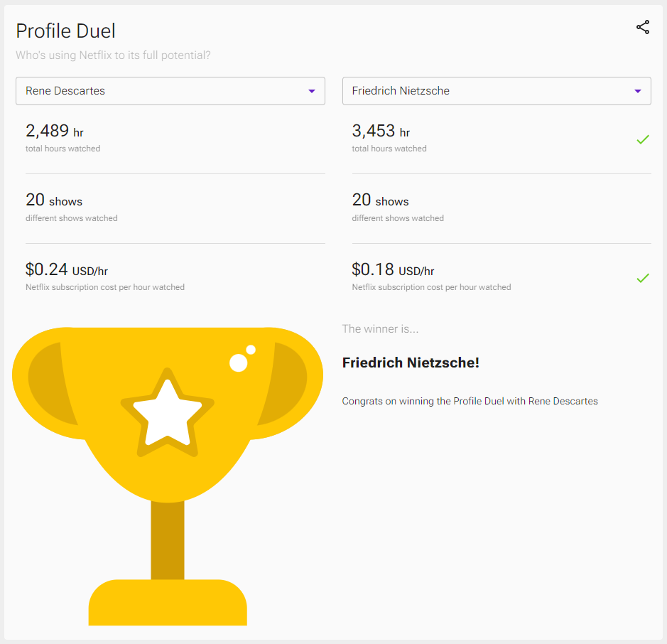Click the green checkmark beside $0.18 USD/hr
667x644 pixels.
click(643, 278)
